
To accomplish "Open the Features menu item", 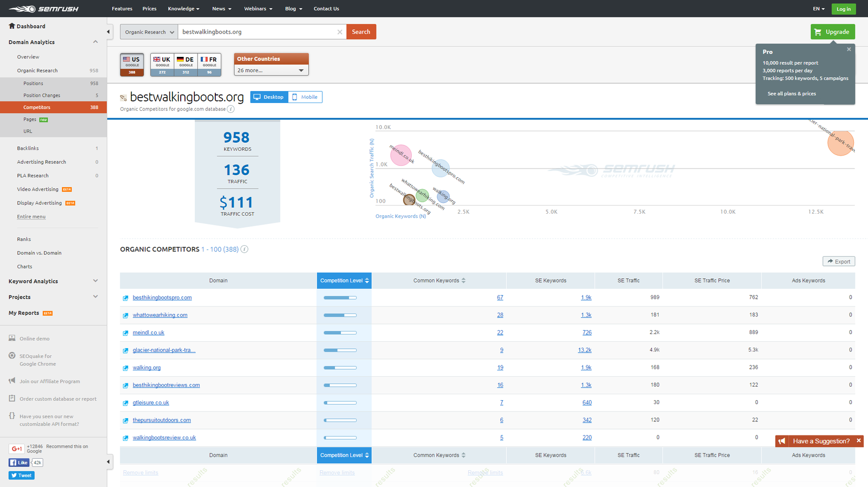I will (122, 9).
